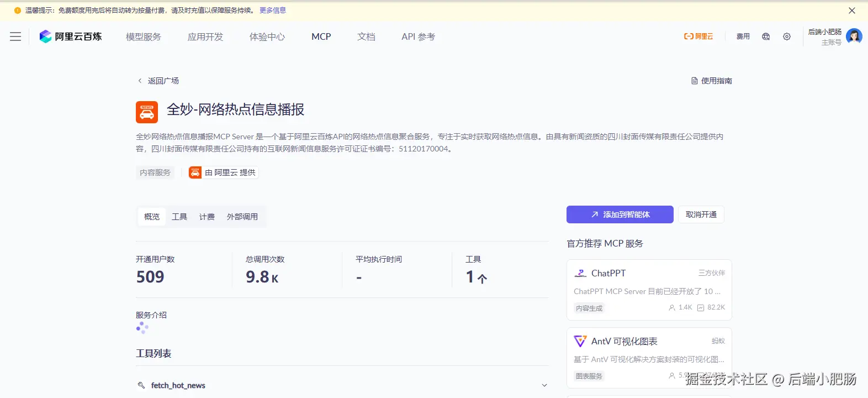Click the 全妙-网络热点信息播报 title
This screenshot has height=398, width=868.
pos(236,109)
